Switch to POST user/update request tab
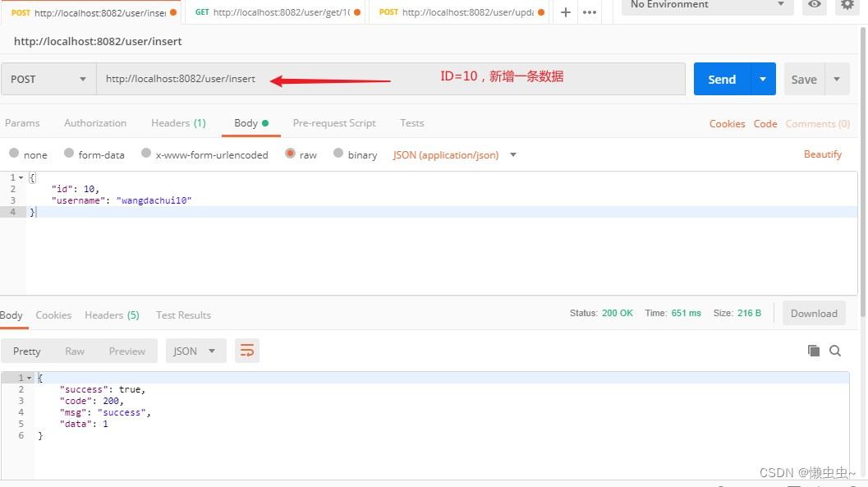 [459, 12]
